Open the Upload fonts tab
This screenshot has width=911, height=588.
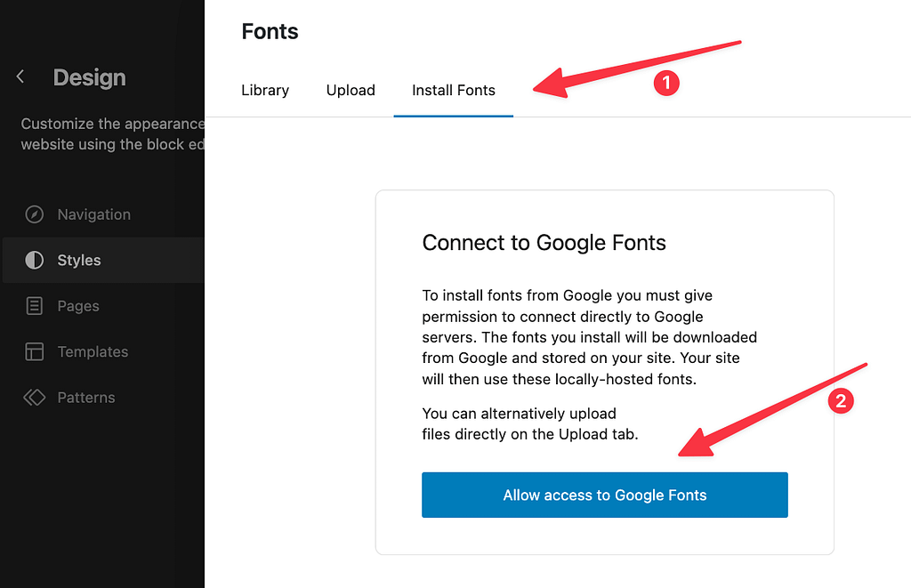(351, 90)
